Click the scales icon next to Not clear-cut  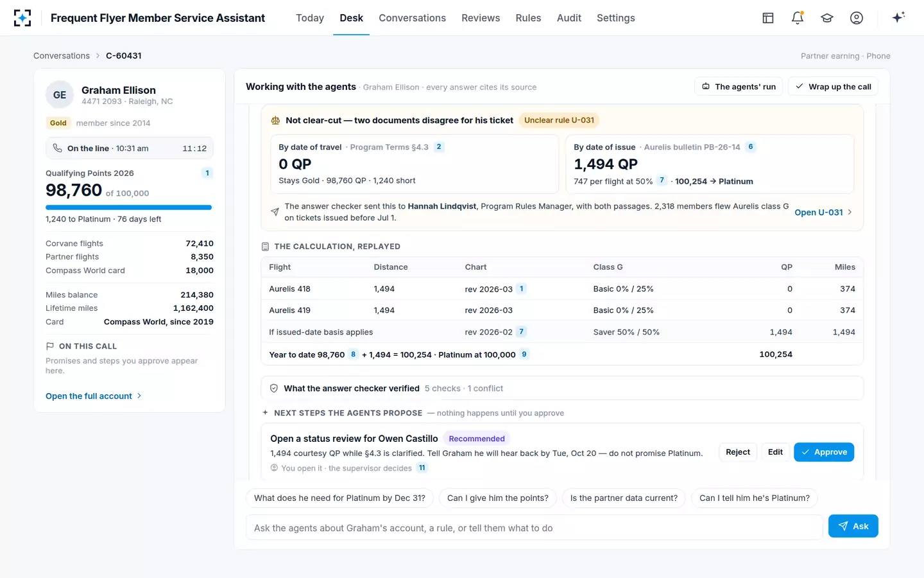pyautogui.click(x=275, y=120)
